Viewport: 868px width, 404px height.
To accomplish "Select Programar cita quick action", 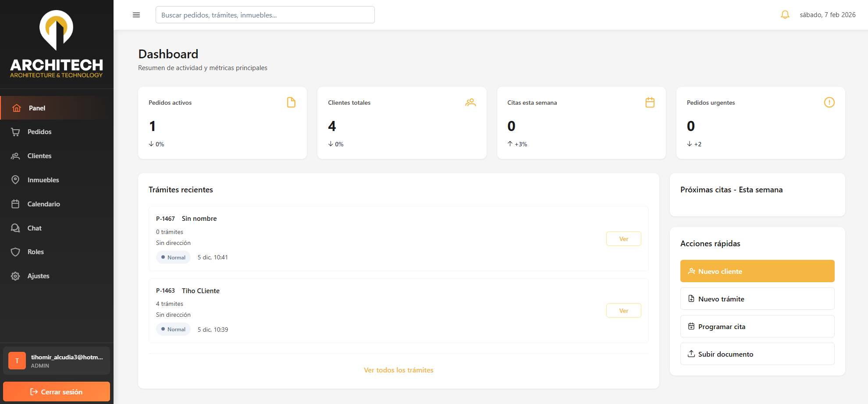I will click(x=757, y=326).
